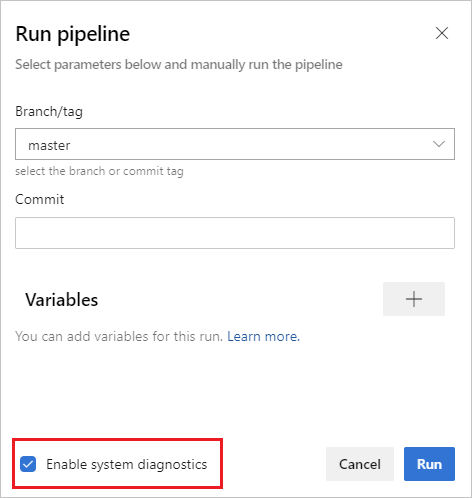Click the 'Commit' field label
This screenshot has width=472, height=498.
coord(40,199)
